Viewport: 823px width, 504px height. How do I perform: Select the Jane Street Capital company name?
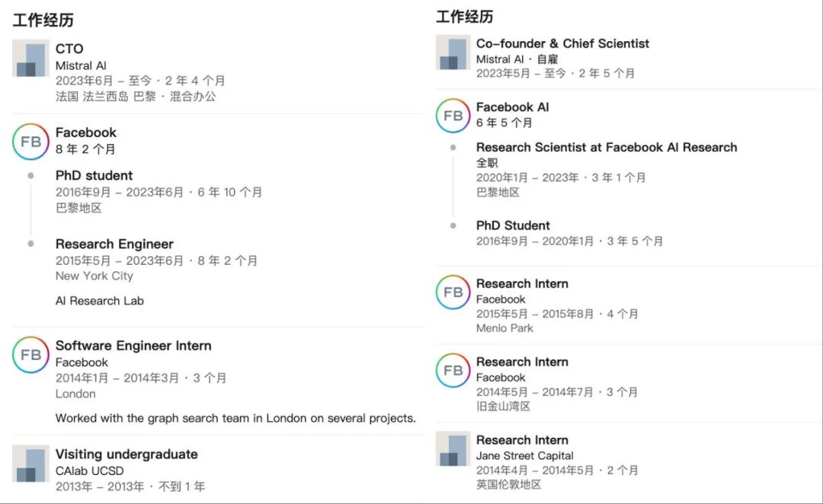coord(525,455)
